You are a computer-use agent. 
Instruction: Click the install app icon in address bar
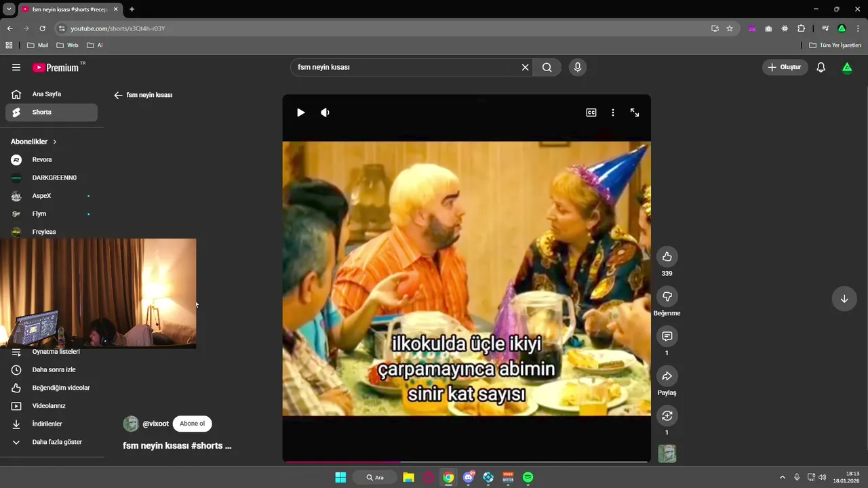pyautogui.click(x=715, y=28)
